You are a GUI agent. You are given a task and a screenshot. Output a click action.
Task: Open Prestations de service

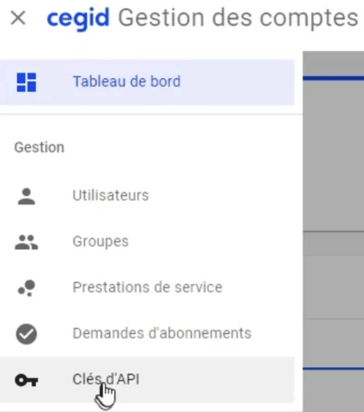[147, 288]
